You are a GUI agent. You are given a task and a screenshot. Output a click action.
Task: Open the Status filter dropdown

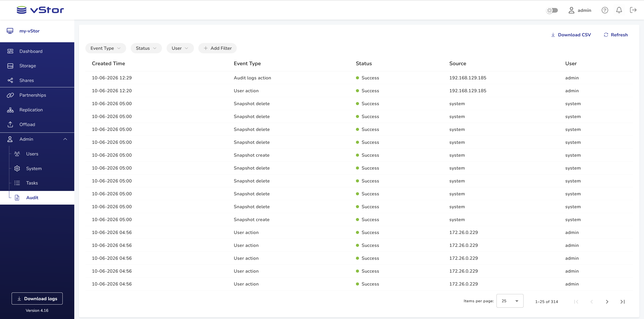146,48
